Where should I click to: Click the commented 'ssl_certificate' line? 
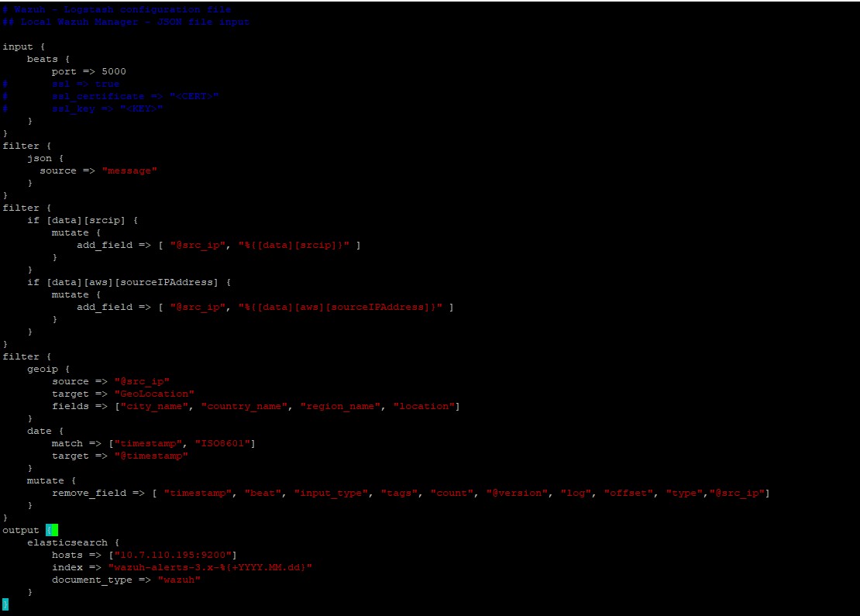(x=110, y=97)
